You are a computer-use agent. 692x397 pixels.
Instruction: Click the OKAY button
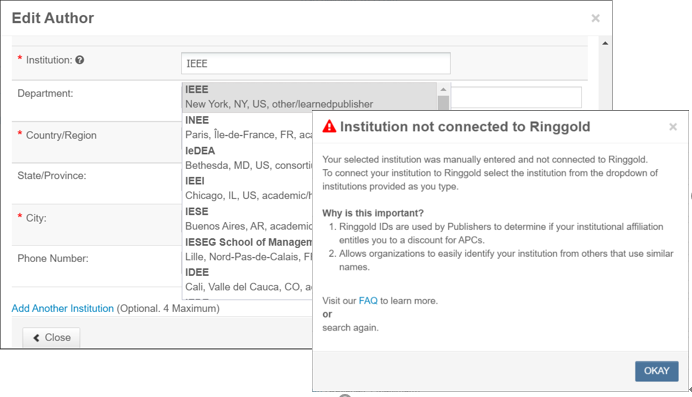pyautogui.click(x=657, y=371)
